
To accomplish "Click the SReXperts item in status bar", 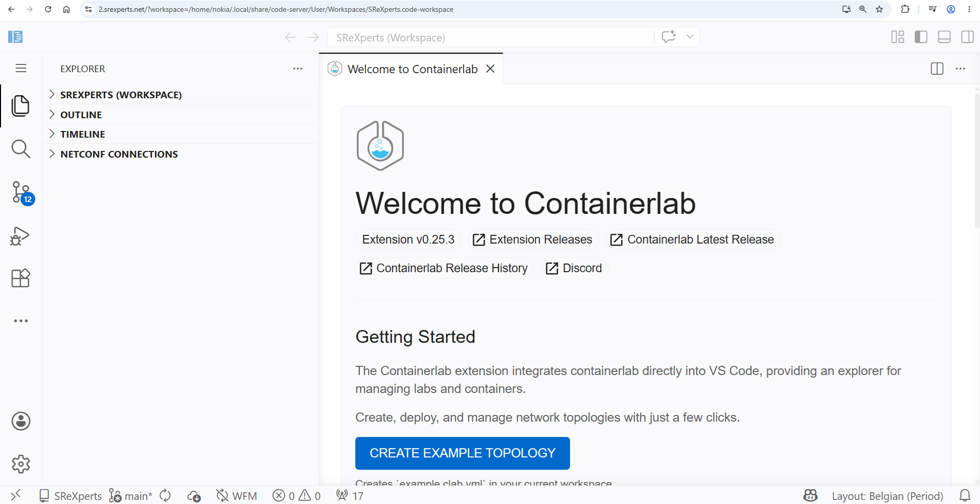I will [71, 496].
